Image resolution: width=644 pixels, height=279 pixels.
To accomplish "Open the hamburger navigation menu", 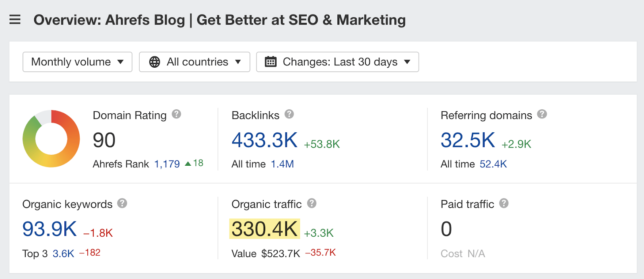I will (x=15, y=19).
